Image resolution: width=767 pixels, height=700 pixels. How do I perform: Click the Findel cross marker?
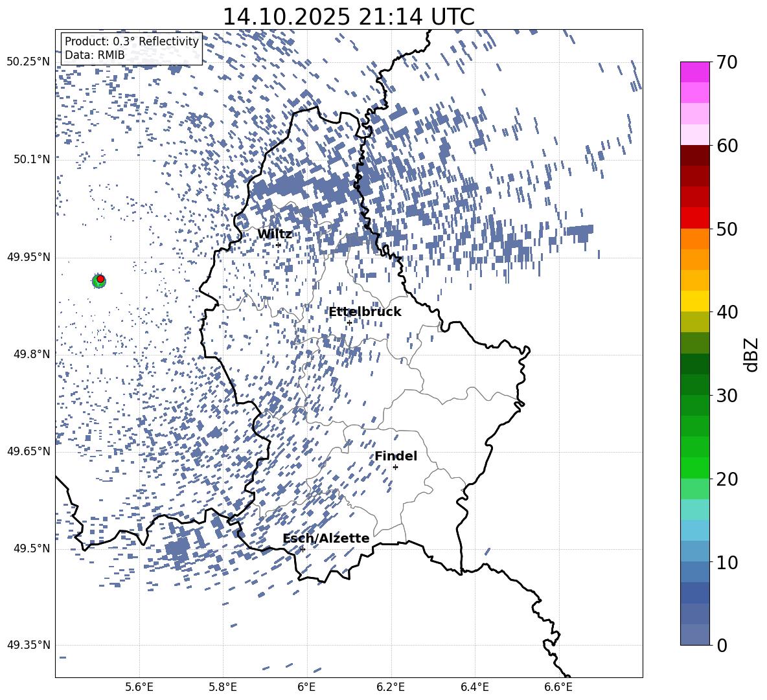point(395,468)
